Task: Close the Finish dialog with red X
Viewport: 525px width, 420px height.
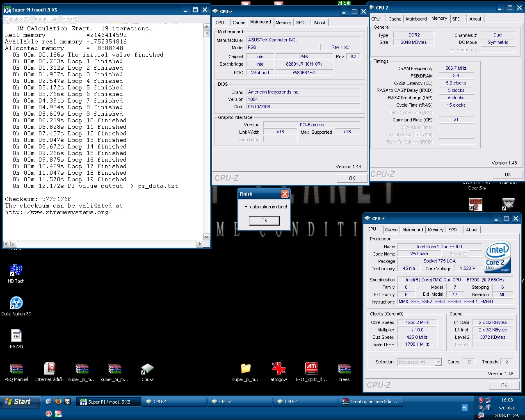Action: (285, 194)
